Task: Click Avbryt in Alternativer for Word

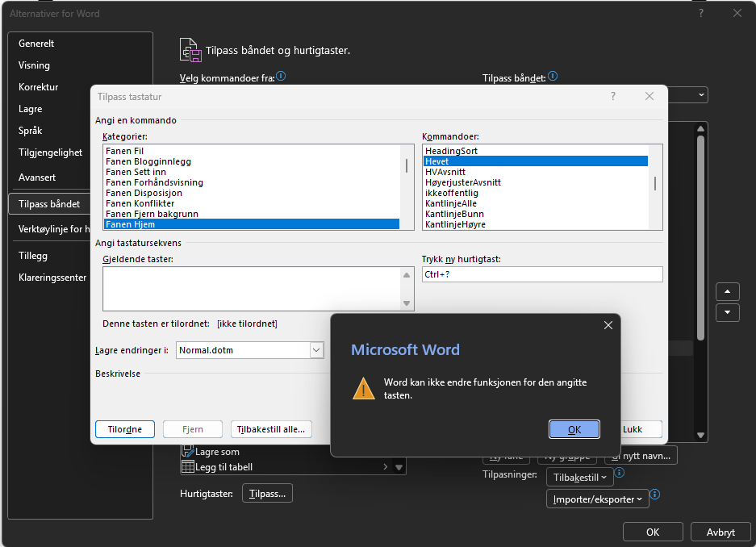Action: coord(720,532)
